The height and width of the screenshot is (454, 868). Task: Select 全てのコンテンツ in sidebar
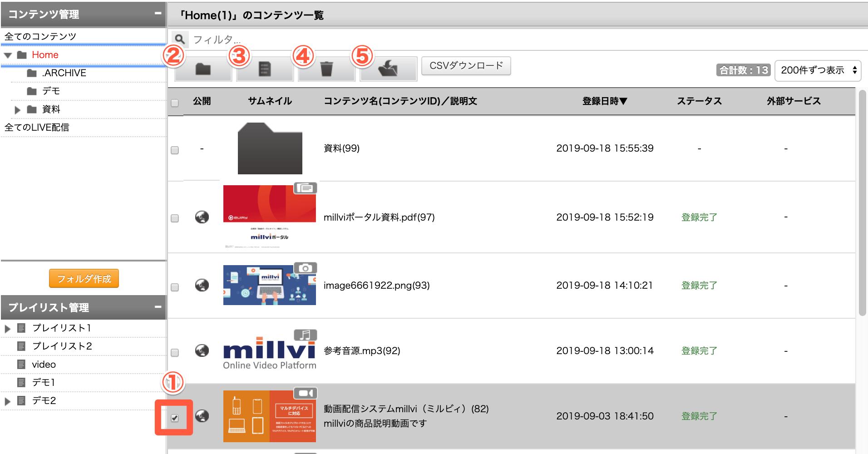[40, 36]
